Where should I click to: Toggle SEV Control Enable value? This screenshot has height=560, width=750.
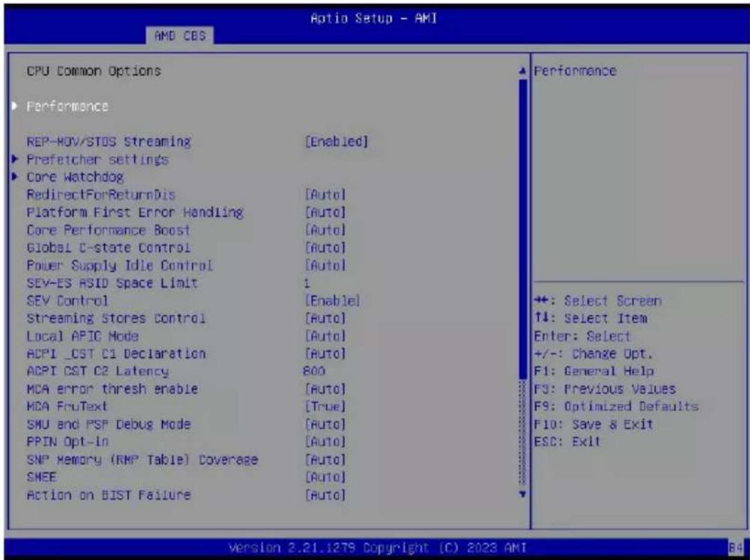point(333,301)
